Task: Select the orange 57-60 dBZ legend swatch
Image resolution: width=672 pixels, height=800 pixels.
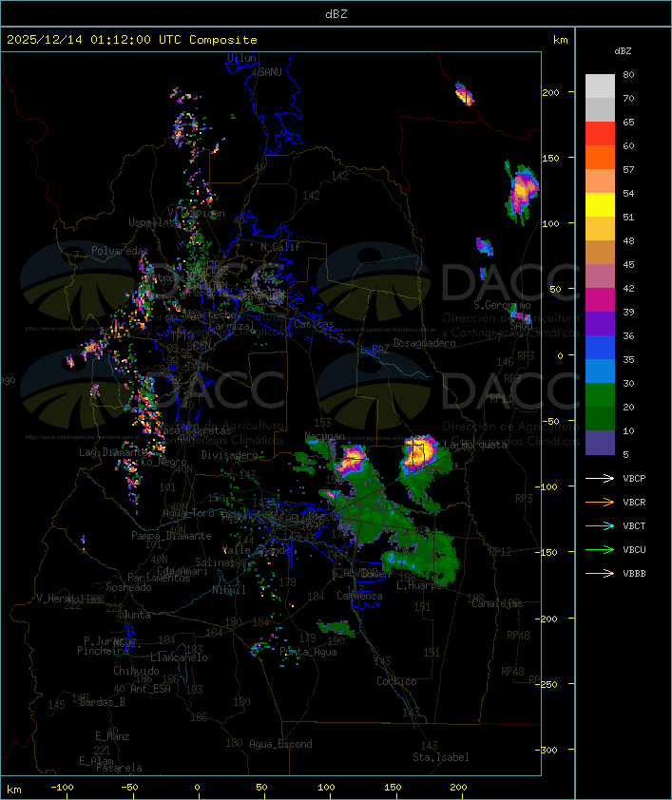Action: tap(600, 157)
